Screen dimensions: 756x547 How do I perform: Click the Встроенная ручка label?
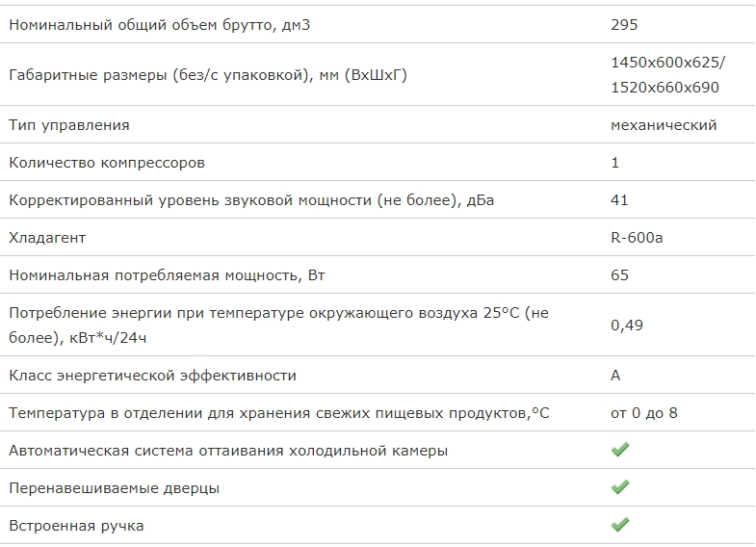(77, 526)
